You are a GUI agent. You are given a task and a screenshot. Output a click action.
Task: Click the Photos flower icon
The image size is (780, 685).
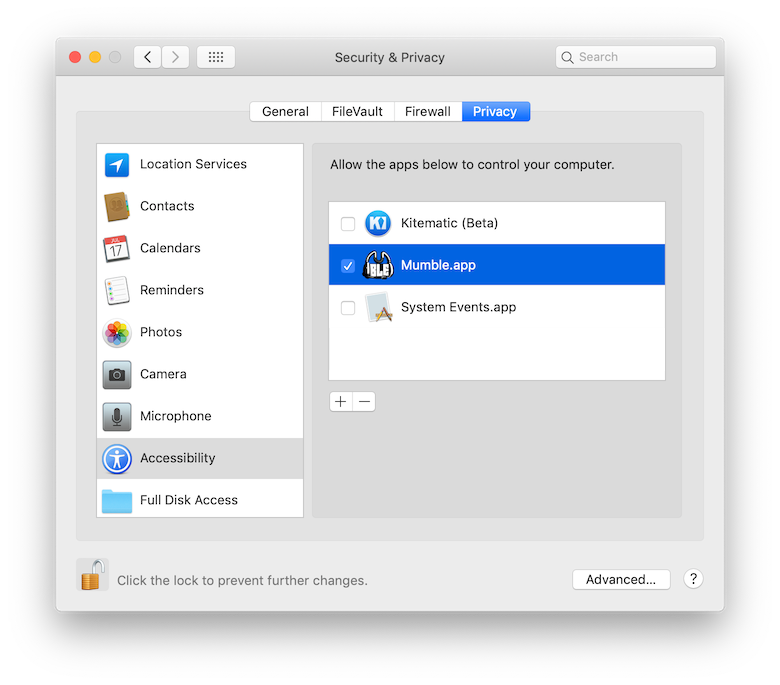coord(117,333)
